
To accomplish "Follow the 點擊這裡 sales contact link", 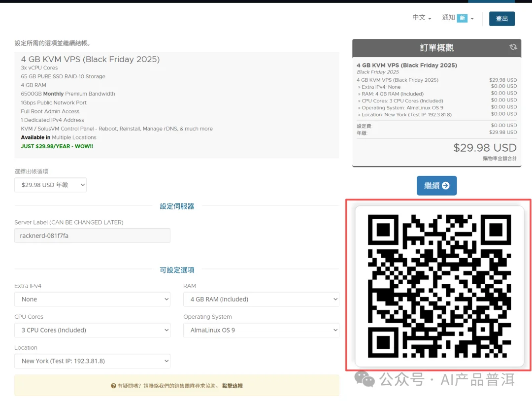I will 233,386.
